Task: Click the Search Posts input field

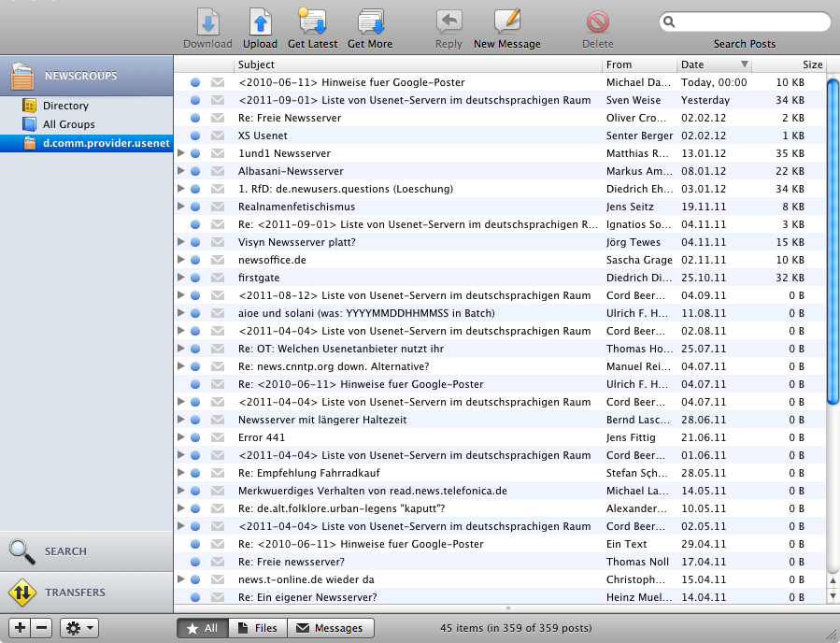Action: point(750,21)
